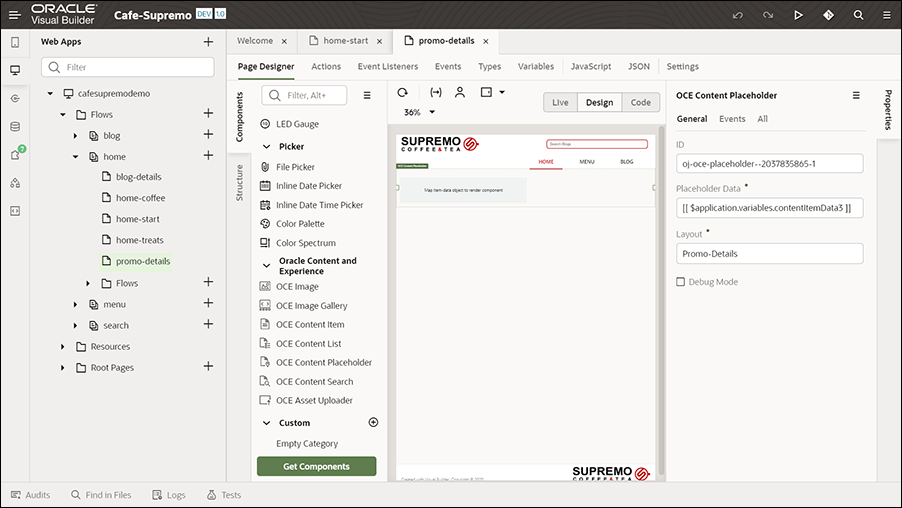Close the home-start tab
The height and width of the screenshot is (508, 902).
coord(379,41)
